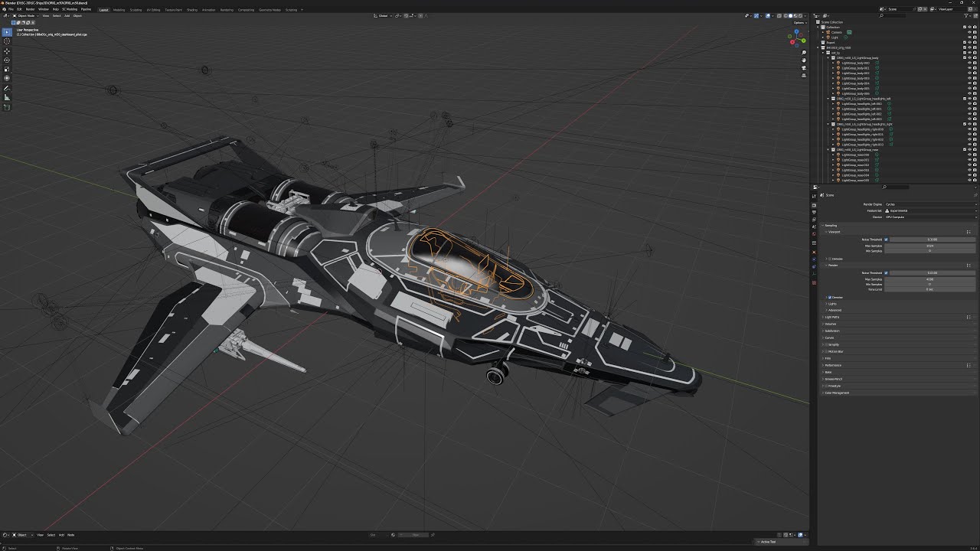The height and width of the screenshot is (551, 980).
Task: Open the Tool properties tab icon
Action: (814, 196)
